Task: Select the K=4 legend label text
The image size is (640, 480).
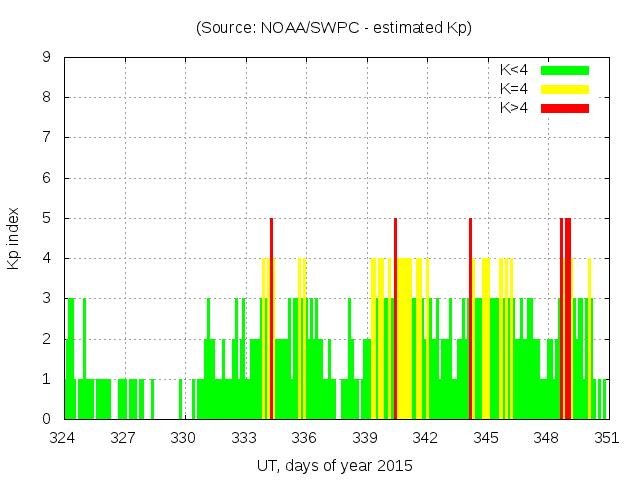Action: 514,89
